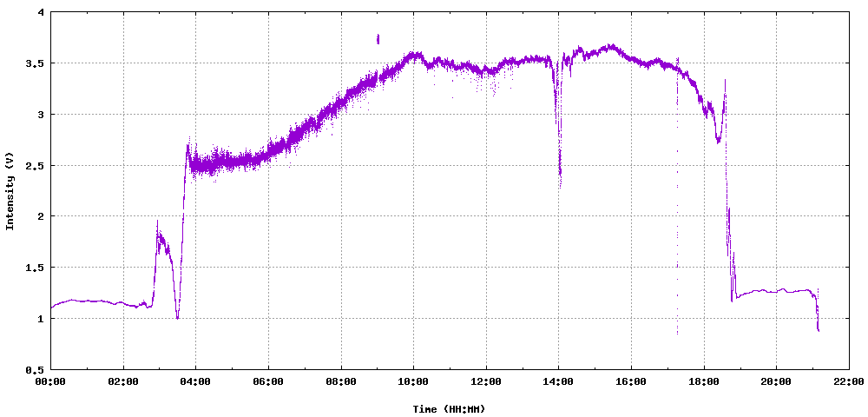Click the 04:00 time tick label

tap(196, 381)
